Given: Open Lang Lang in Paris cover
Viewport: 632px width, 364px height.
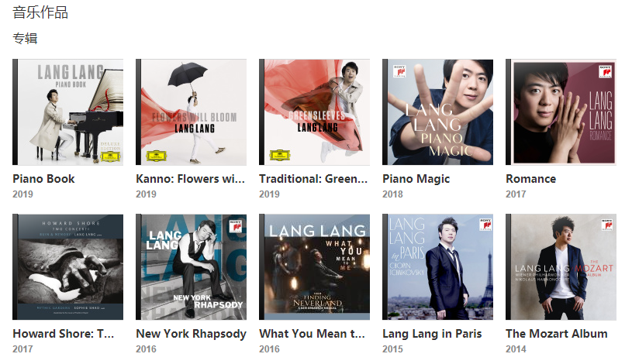Looking at the screenshot, I should point(437,267).
